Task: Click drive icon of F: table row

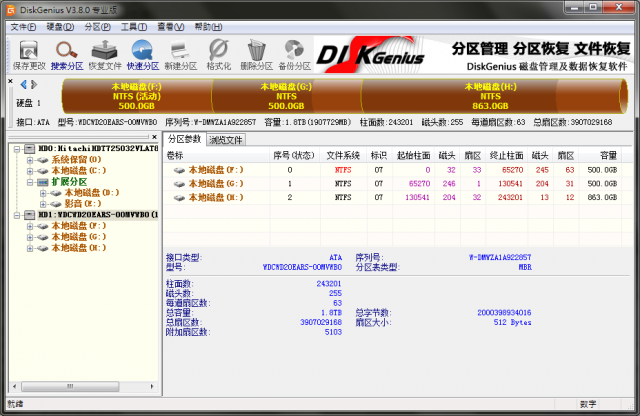Action: (179, 170)
